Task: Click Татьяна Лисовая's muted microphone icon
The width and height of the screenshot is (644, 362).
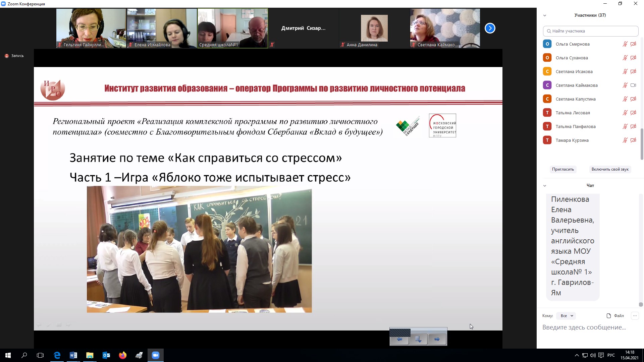Action: 625,113
